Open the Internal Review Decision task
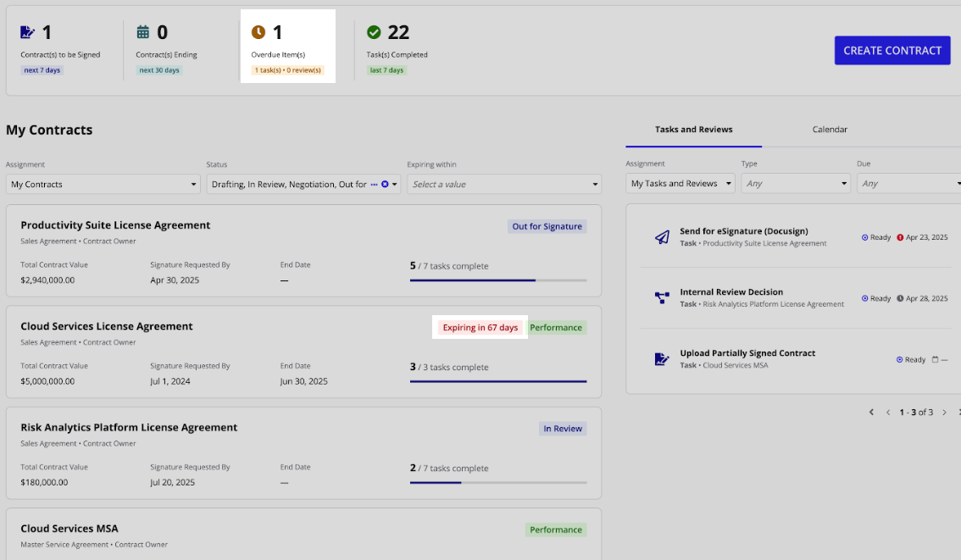 (731, 292)
